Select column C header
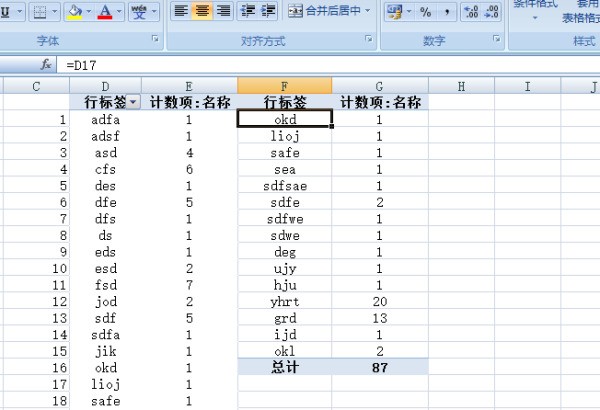The image size is (600, 410). click(x=36, y=86)
